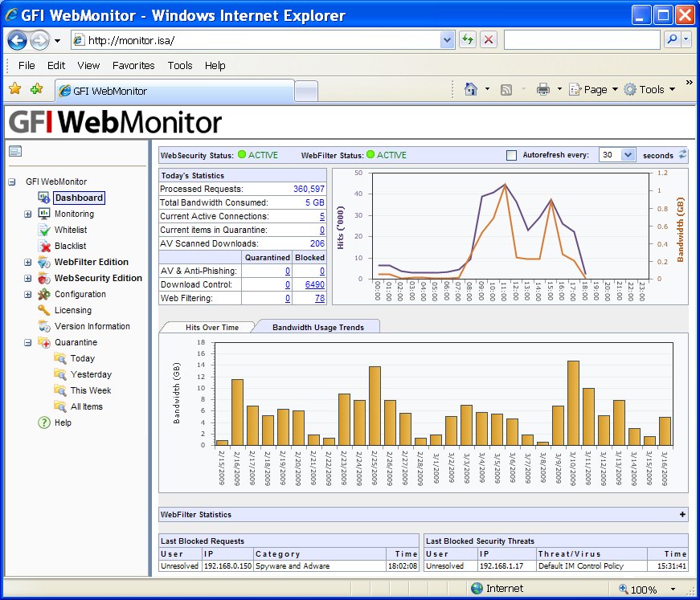This screenshot has width=700, height=600.
Task: Open the address bar history dropdown
Action: click(447, 41)
